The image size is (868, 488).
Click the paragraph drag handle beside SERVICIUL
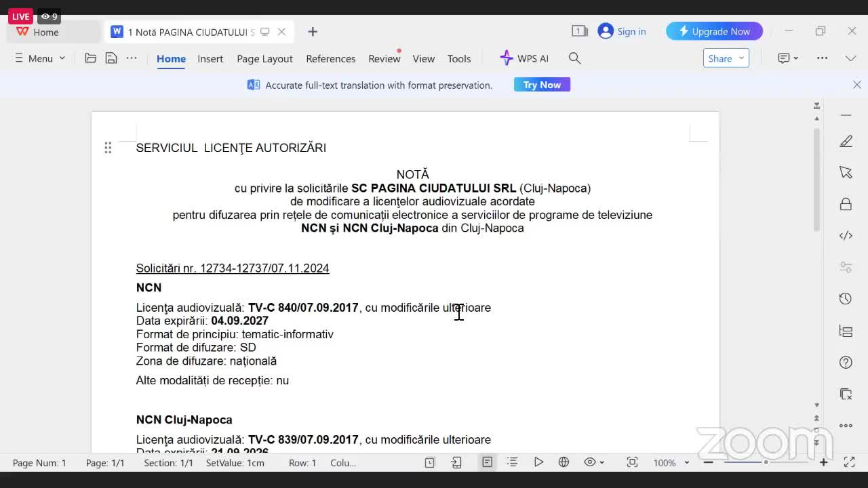click(108, 148)
